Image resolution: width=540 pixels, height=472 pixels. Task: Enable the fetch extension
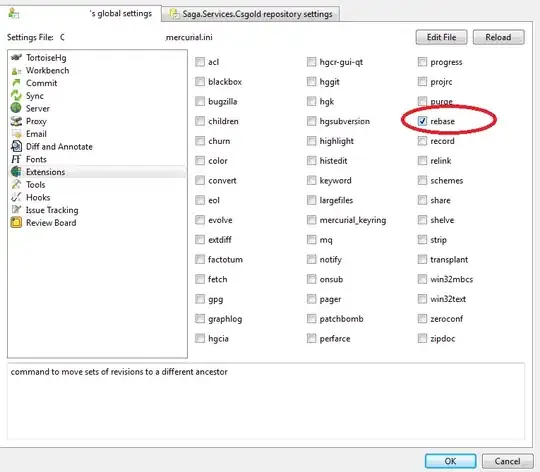(x=200, y=279)
